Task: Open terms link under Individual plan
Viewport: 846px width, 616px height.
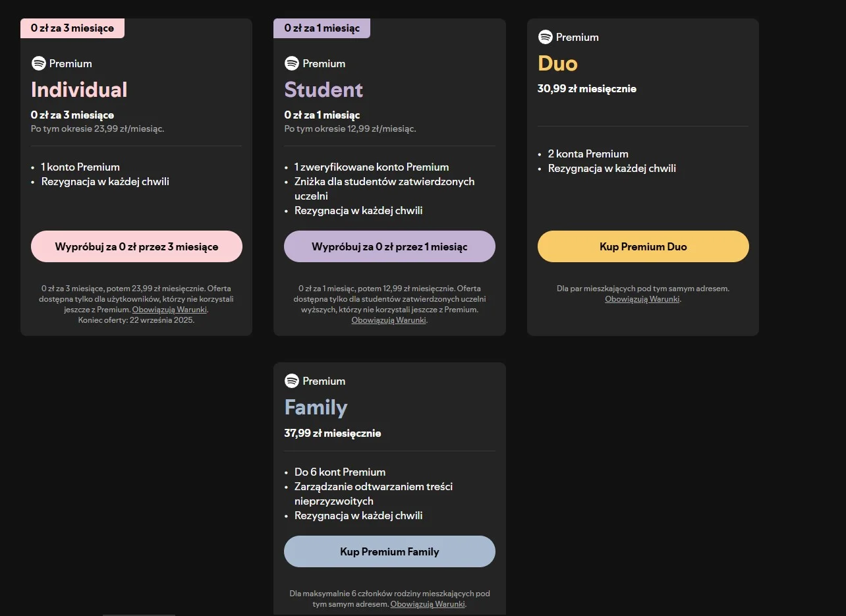Action: click(169, 310)
